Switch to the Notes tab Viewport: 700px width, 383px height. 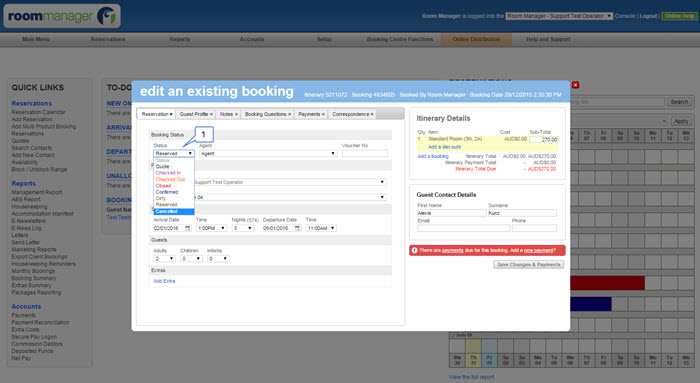[x=229, y=114]
